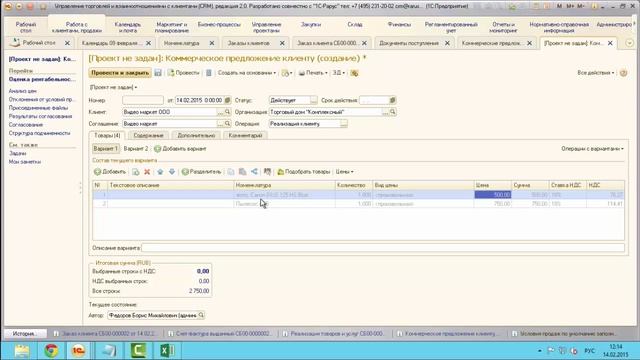The height and width of the screenshot is (360, 640).
Task: Click Провести и закрыть button
Action: [x=120, y=73]
